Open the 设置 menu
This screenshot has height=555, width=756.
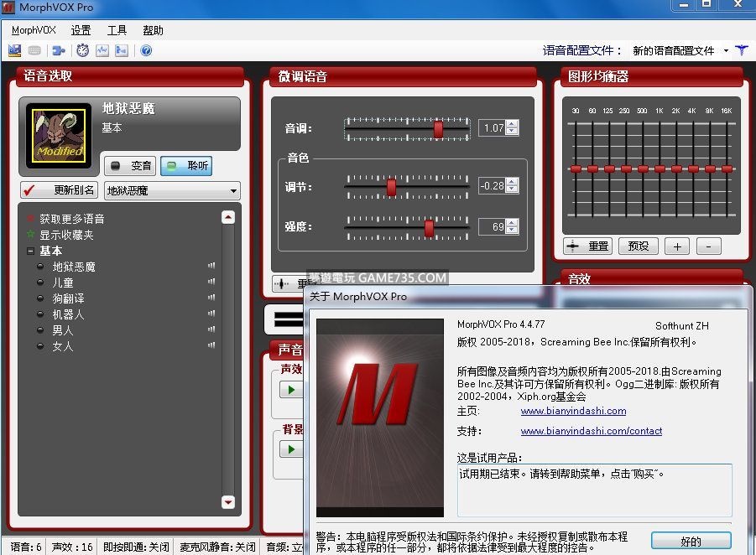click(x=81, y=30)
